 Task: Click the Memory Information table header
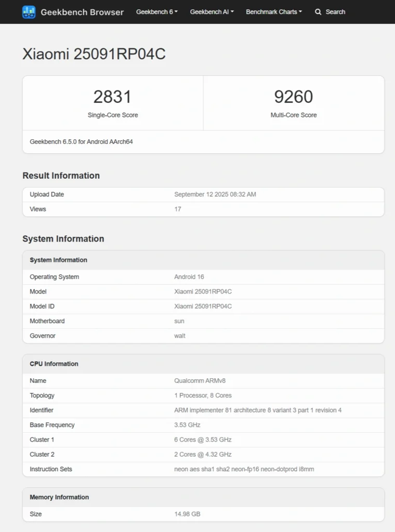click(203, 497)
